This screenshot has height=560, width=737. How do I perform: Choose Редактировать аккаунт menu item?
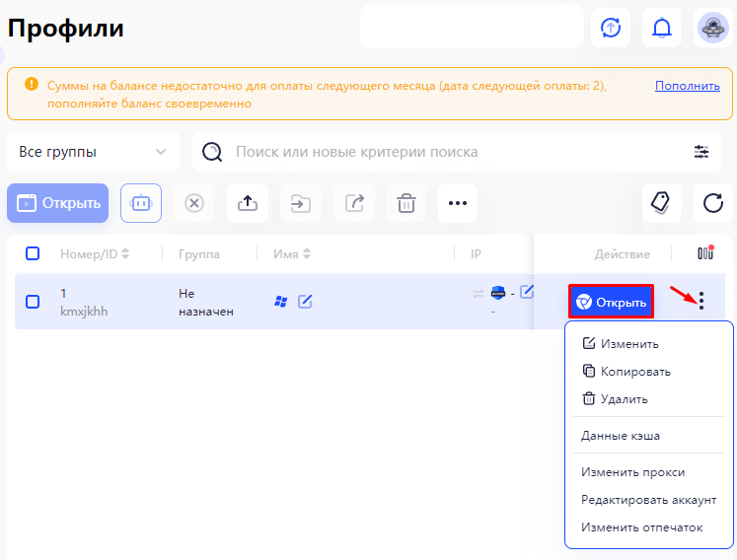click(x=648, y=500)
